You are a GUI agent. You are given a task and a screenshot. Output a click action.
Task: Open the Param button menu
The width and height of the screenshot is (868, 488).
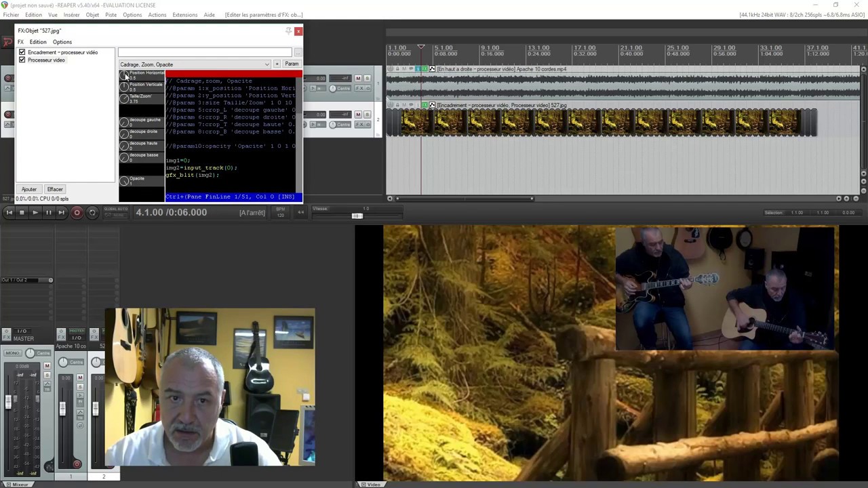[292, 64]
